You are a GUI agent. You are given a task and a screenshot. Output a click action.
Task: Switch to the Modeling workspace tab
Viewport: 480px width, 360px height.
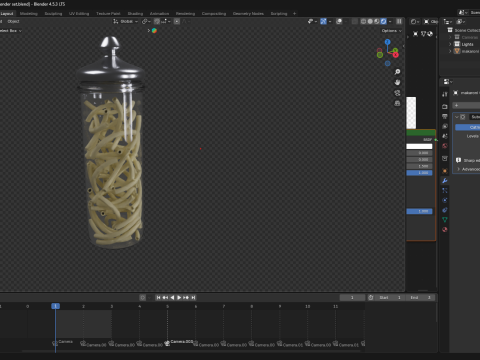[29, 14]
